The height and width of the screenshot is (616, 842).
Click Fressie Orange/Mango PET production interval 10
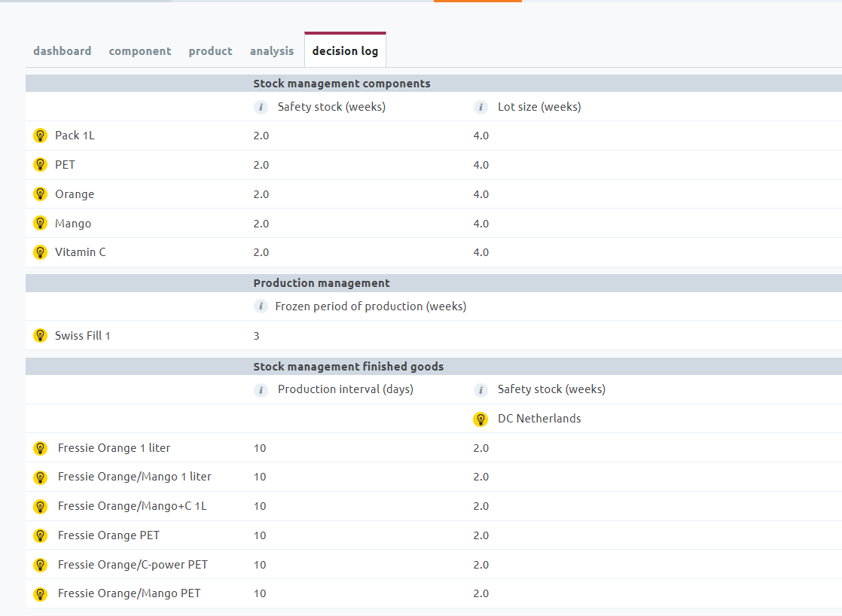(x=260, y=594)
